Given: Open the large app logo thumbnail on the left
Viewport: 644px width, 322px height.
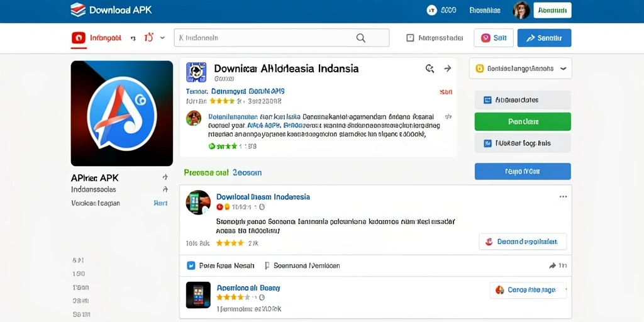Looking at the screenshot, I should tap(122, 113).
